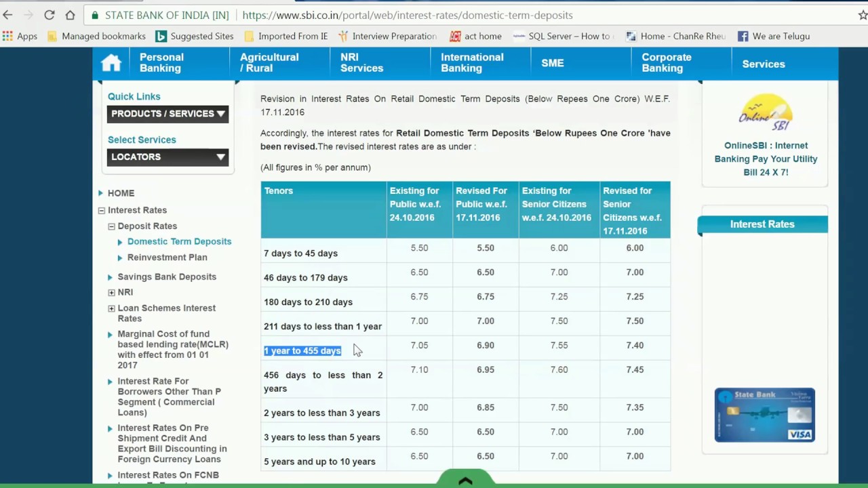This screenshot has height=488, width=868.
Task: Click the SBI home icon
Action: point(111,63)
